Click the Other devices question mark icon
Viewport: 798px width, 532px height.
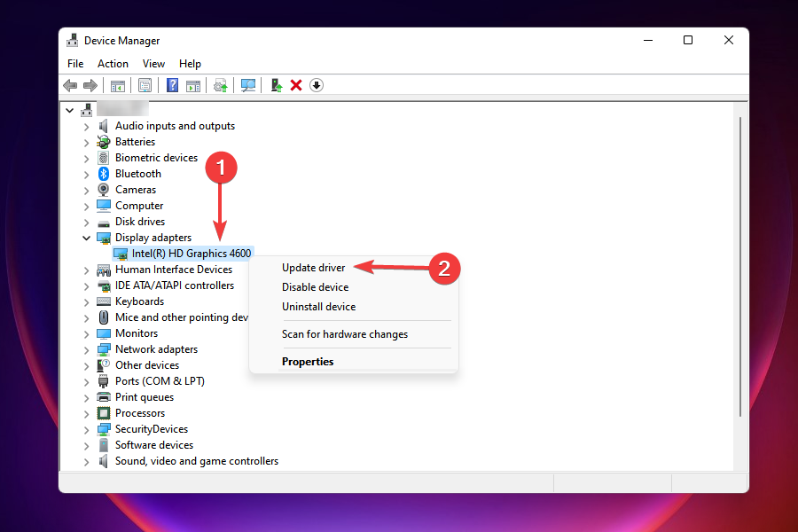point(104,365)
